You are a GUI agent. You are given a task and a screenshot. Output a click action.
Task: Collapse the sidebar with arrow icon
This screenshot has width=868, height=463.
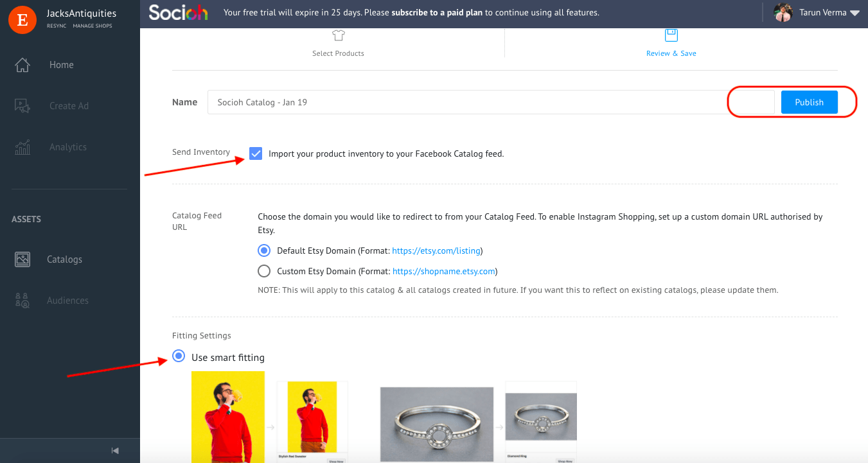coord(115,451)
